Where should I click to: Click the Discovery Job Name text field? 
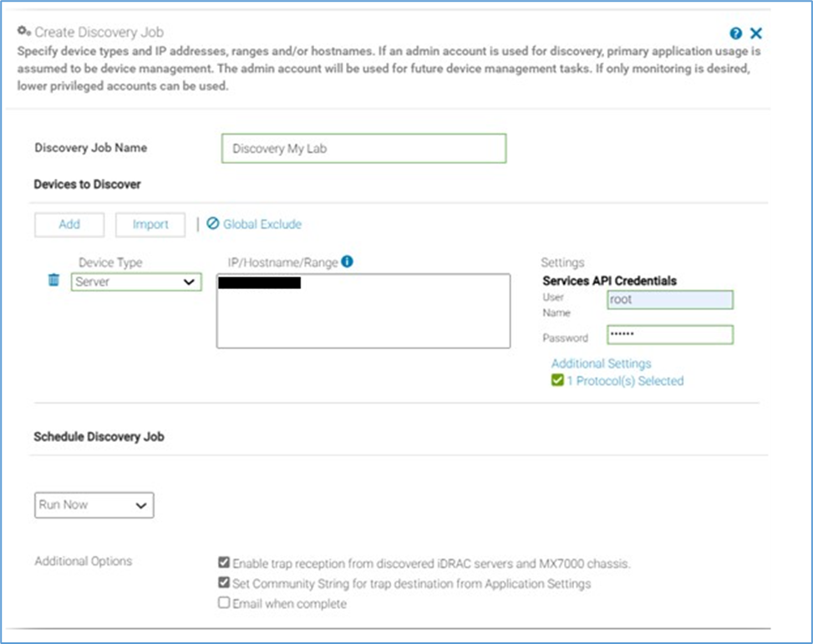[x=363, y=148]
